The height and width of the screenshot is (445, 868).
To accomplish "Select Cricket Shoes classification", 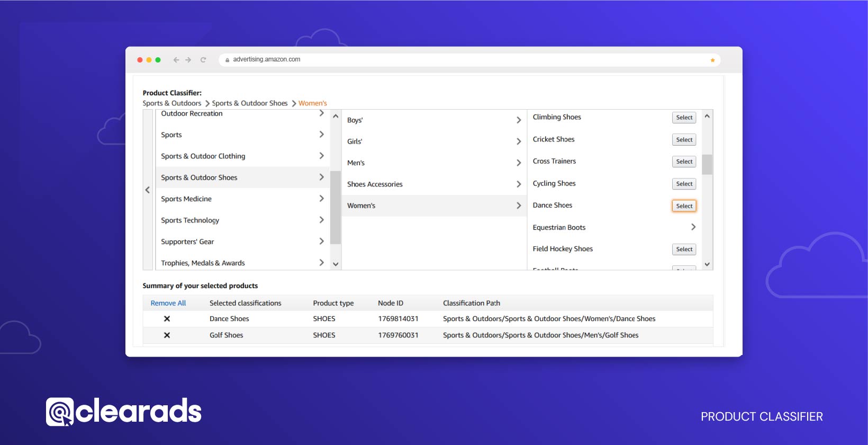I will click(684, 140).
